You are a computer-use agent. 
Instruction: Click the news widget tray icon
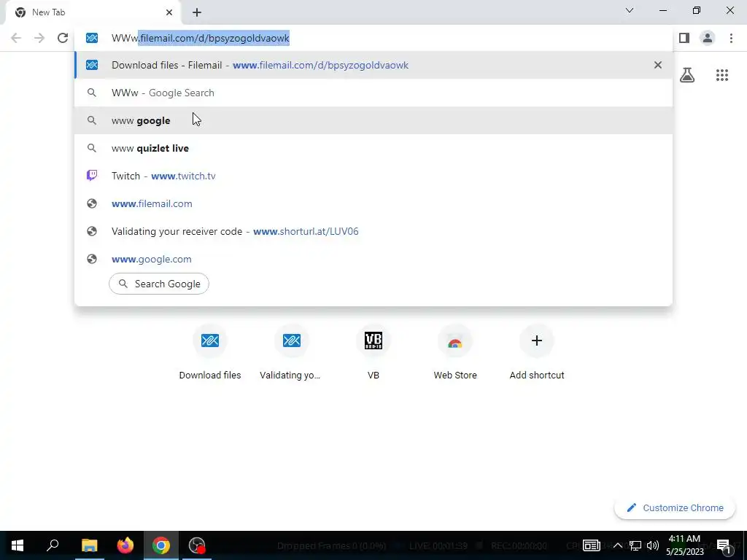[591, 545]
